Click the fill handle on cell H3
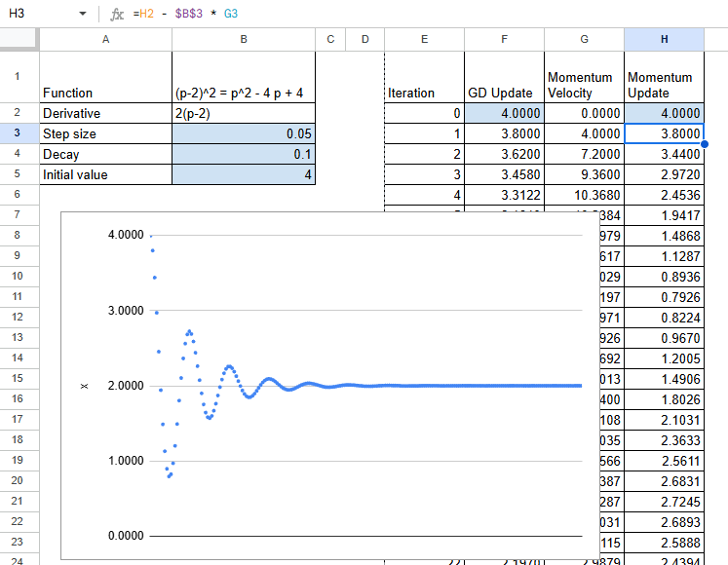728x565 pixels. [x=704, y=144]
